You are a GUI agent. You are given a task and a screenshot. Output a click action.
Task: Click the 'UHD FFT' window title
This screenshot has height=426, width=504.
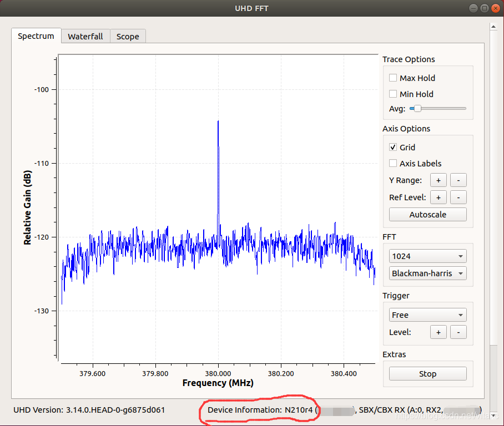tap(251, 8)
